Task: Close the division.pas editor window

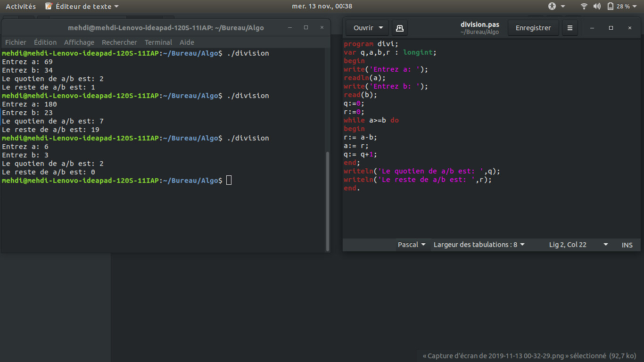Action: pyautogui.click(x=630, y=28)
